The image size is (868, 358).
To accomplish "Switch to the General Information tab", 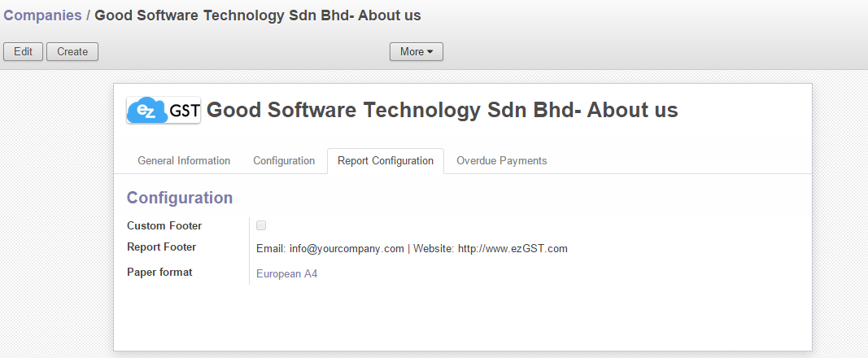I will coord(184,161).
